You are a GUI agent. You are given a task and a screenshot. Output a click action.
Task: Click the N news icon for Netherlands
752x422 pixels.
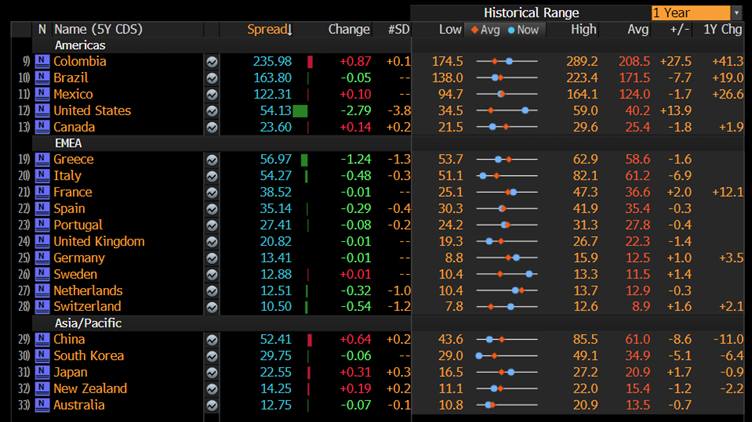coord(42,290)
